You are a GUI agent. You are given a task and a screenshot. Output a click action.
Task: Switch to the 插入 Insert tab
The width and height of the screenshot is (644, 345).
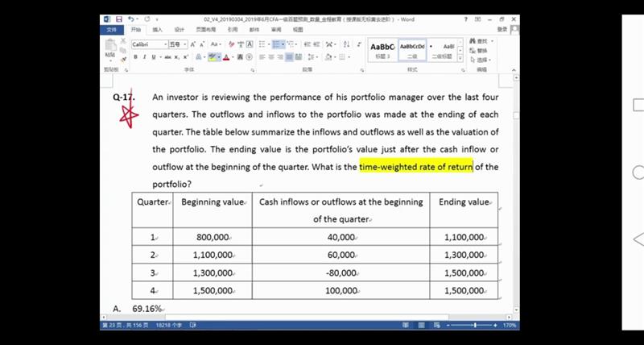pyautogui.click(x=157, y=30)
